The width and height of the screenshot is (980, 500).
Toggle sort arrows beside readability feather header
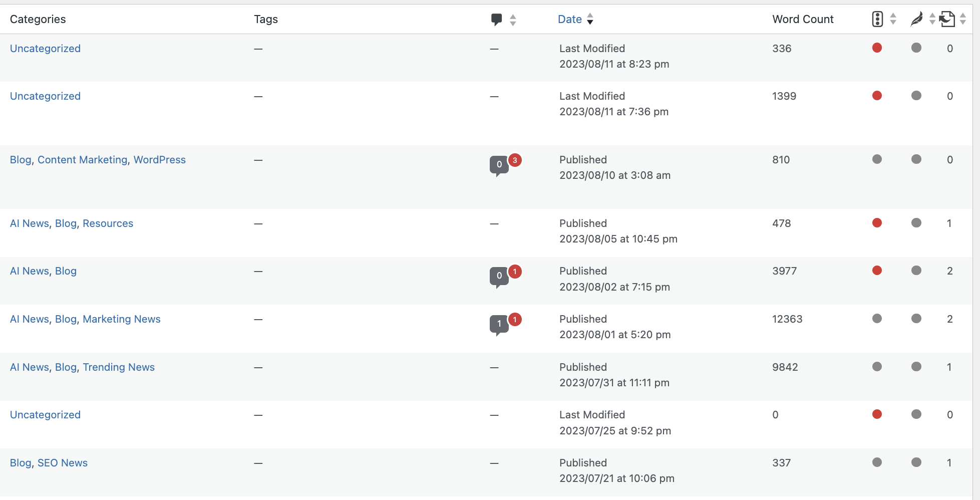point(932,19)
